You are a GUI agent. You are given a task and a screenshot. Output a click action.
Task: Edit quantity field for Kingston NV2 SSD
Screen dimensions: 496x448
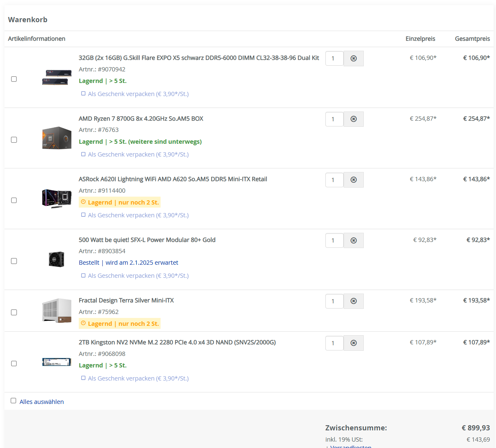tap(335, 343)
